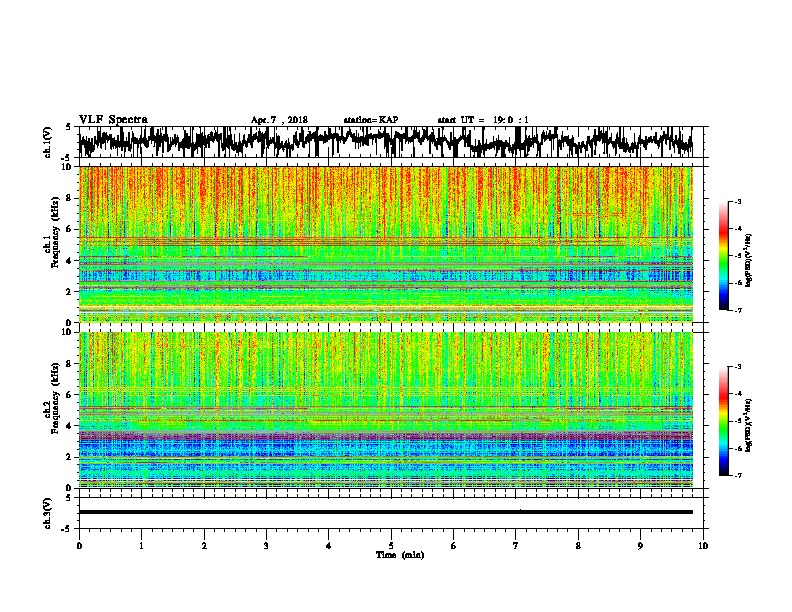Click the ch.1(V) waveform axis label

[x=48, y=142]
